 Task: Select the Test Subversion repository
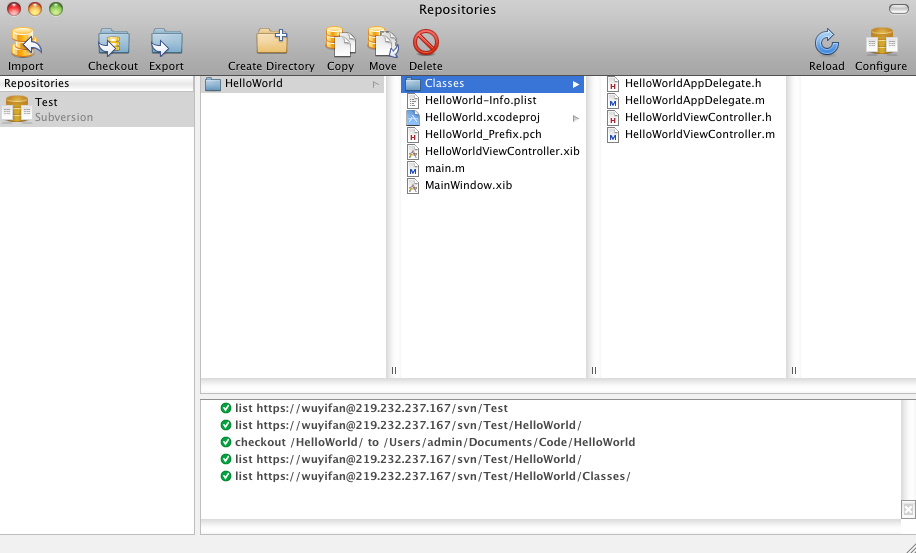tap(97, 109)
